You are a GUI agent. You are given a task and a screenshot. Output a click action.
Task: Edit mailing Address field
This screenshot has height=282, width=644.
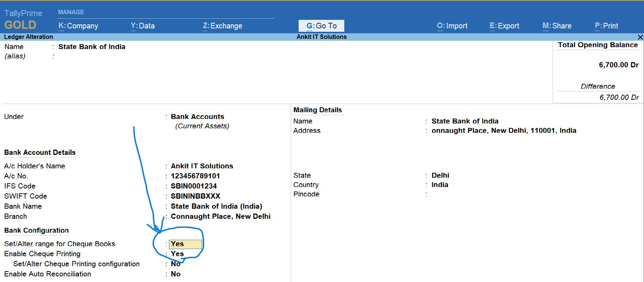pyautogui.click(x=504, y=131)
